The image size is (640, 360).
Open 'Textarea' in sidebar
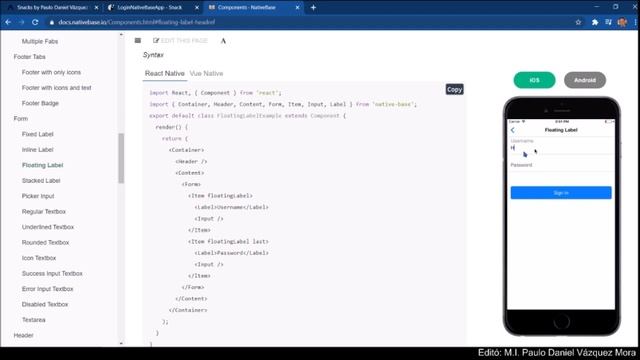click(x=33, y=320)
